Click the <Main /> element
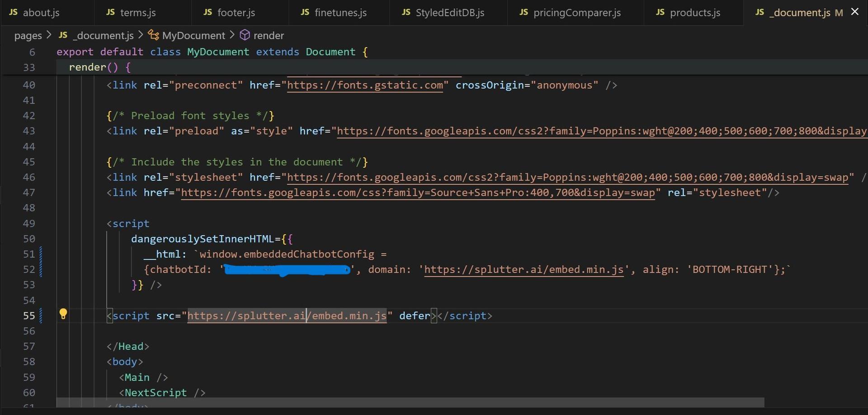This screenshot has height=415, width=868. [x=143, y=377]
